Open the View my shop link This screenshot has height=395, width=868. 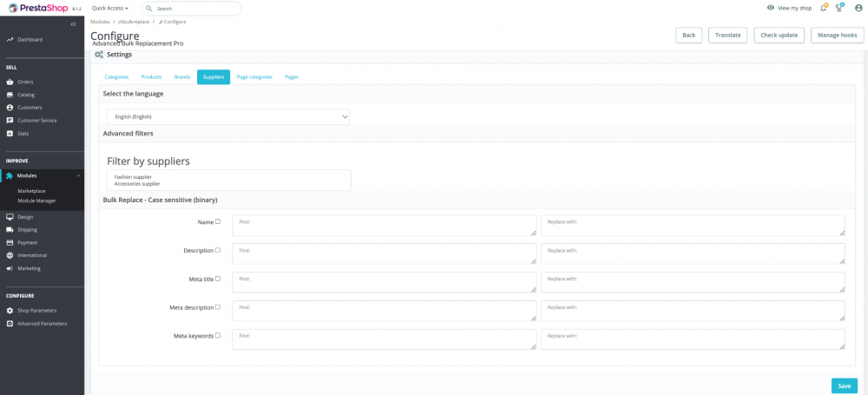point(794,9)
